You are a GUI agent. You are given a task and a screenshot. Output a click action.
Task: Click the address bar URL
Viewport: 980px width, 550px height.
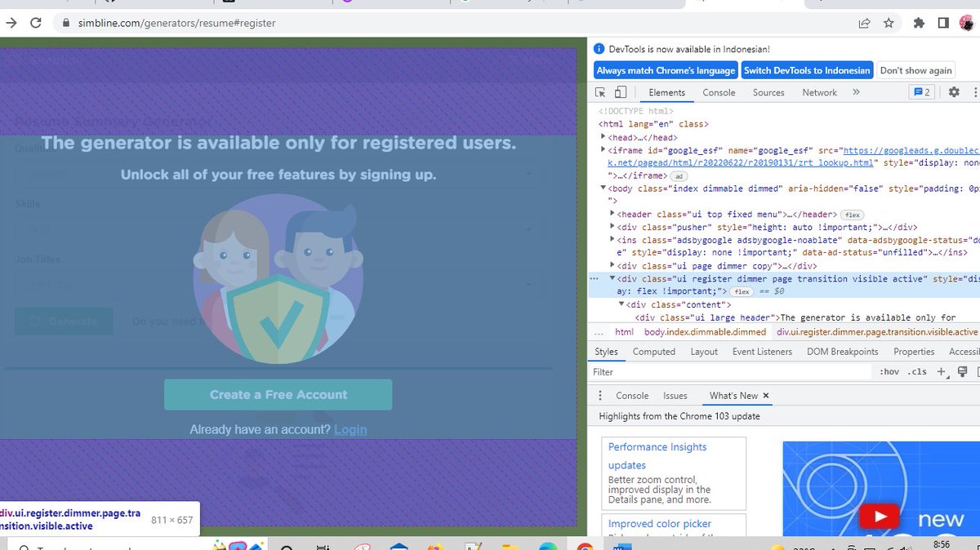click(176, 23)
